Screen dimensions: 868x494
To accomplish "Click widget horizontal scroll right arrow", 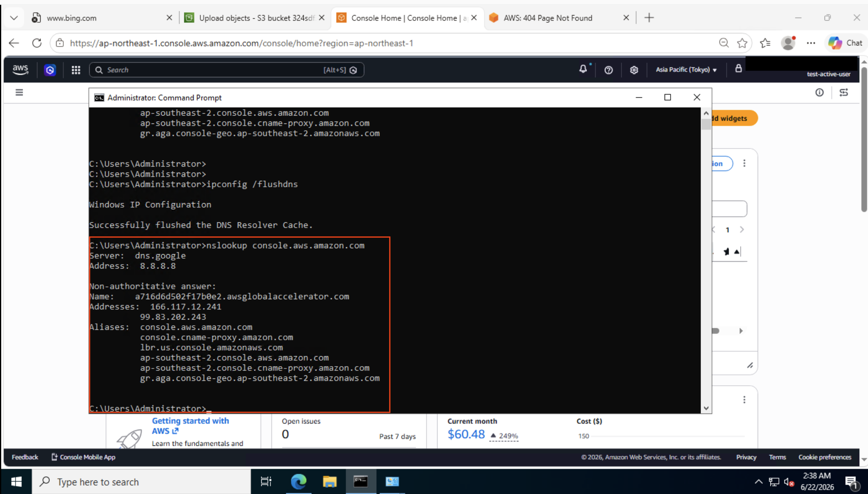I will pos(741,331).
